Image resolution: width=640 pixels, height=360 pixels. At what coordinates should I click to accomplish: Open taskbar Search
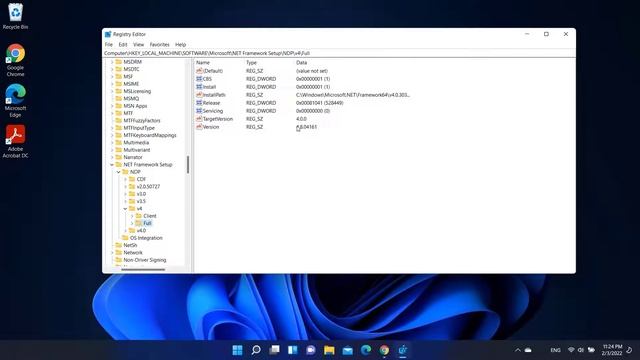point(256,350)
